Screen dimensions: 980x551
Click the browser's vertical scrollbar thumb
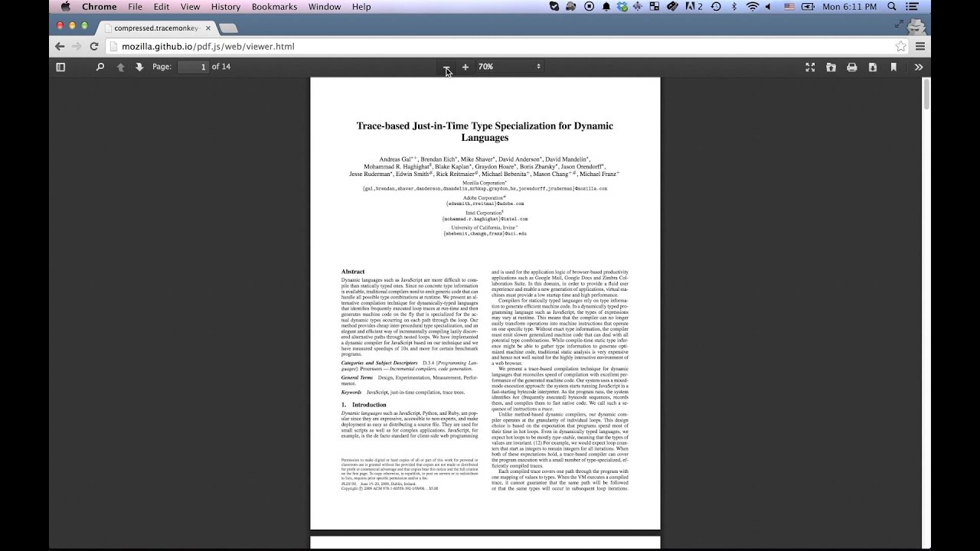pos(926,93)
